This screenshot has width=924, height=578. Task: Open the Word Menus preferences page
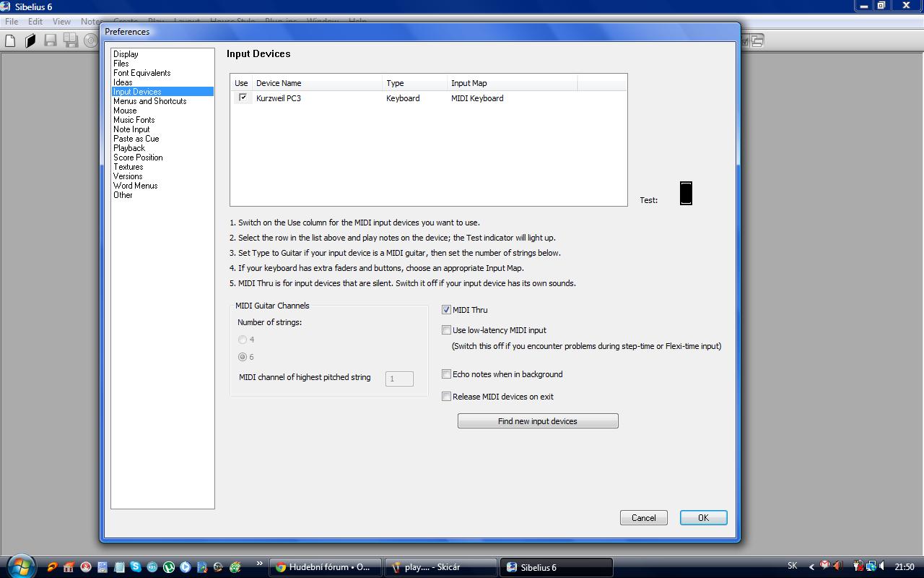coord(136,186)
